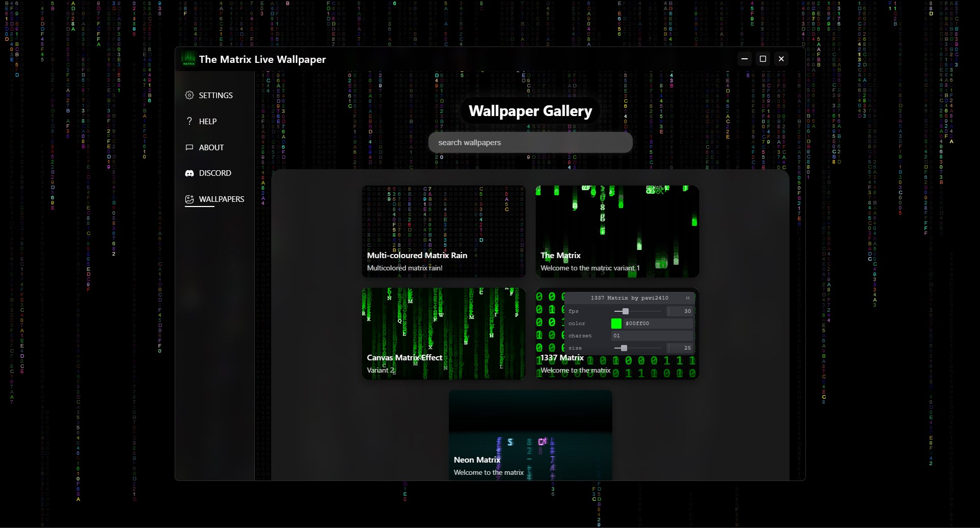Click the Discord logo icon

189,173
